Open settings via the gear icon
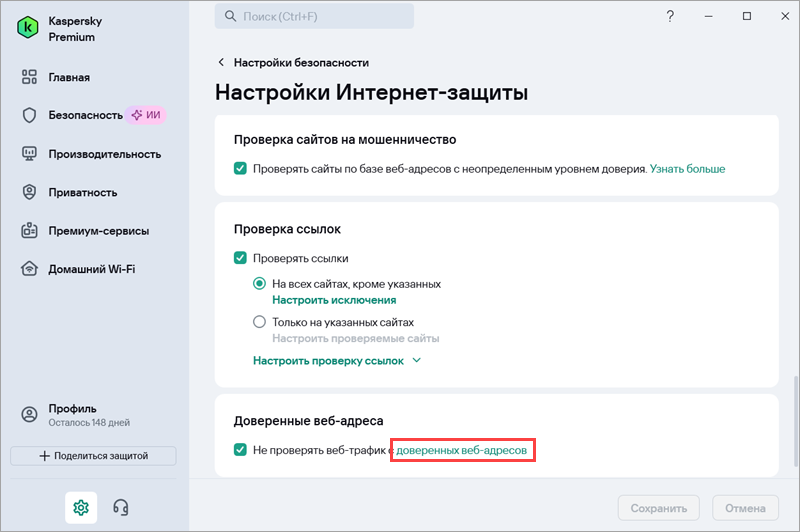The image size is (800, 532). point(81,508)
